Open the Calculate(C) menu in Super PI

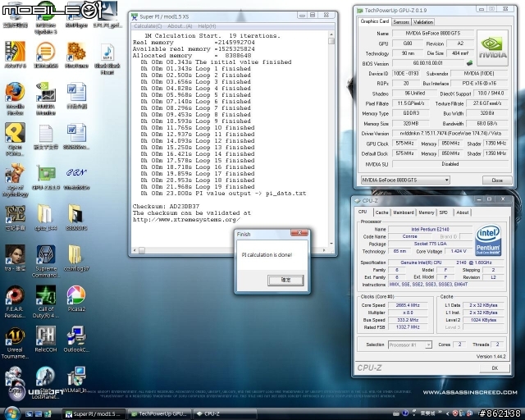(148, 26)
